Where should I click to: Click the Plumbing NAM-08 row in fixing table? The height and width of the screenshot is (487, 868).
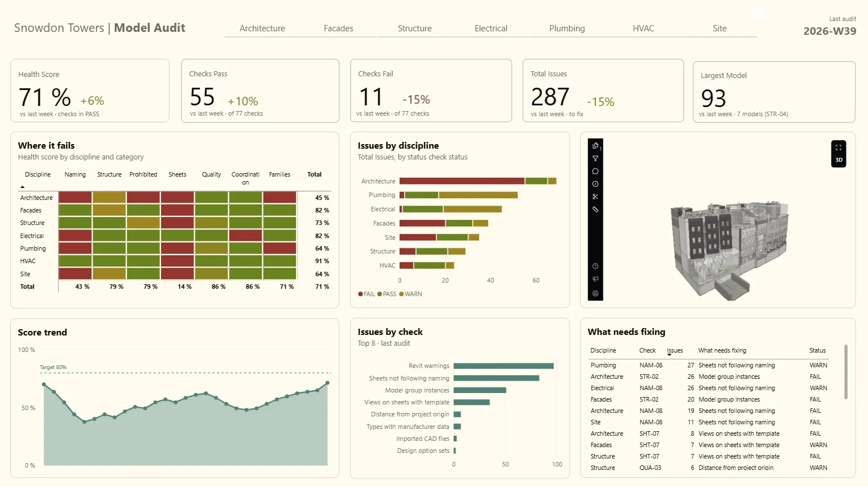tap(709, 365)
